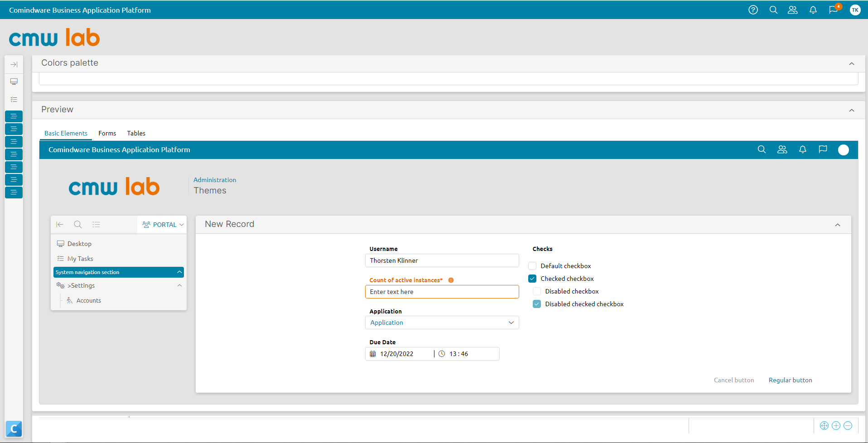Collapse the >Settings tree chevron
This screenshot has width=868, height=443.
tap(179, 285)
